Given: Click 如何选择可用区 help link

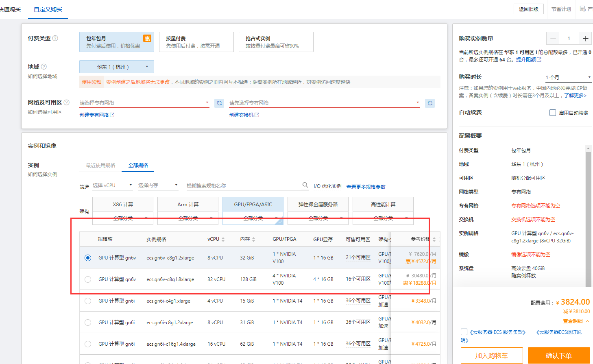Looking at the screenshot, I should (45, 112).
